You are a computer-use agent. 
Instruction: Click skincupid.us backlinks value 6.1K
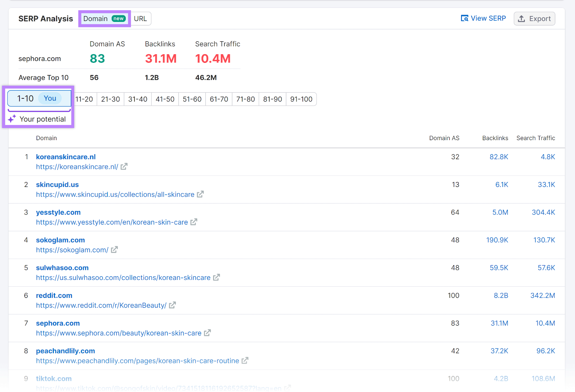[x=502, y=184]
